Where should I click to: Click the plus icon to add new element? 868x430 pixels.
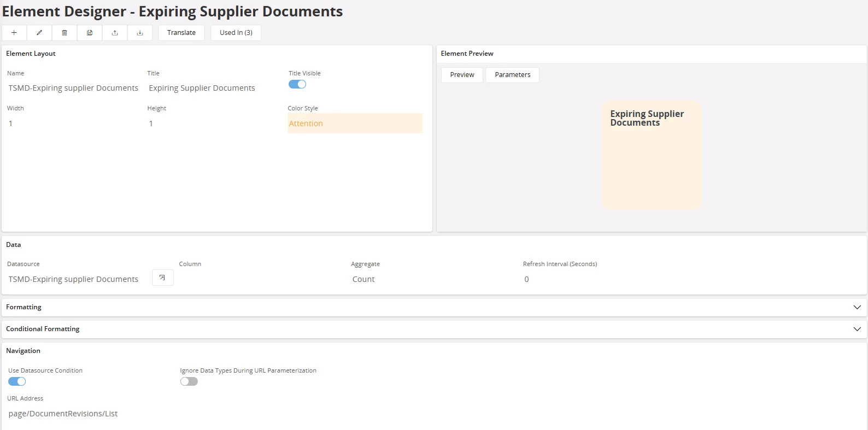tap(14, 33)
